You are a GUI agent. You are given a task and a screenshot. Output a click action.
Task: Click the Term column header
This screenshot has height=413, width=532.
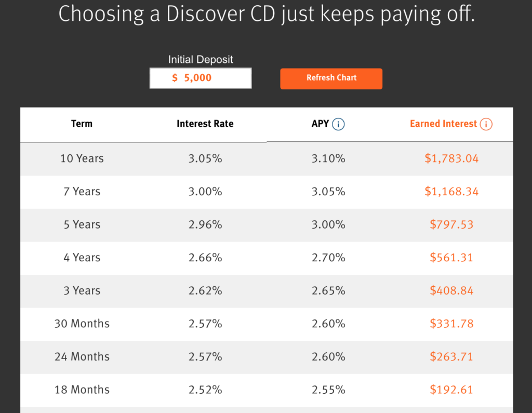[82, 124]
